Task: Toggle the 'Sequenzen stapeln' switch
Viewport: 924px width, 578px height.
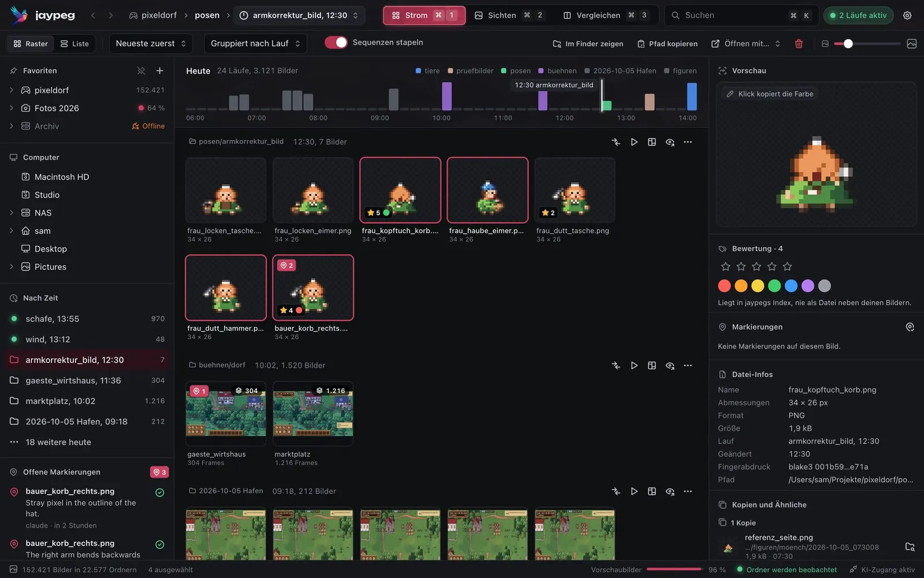Action: click(336, 42)
